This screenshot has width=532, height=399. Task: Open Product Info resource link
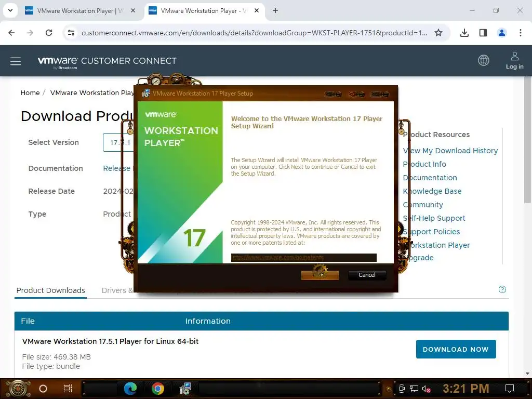[424, 164]
